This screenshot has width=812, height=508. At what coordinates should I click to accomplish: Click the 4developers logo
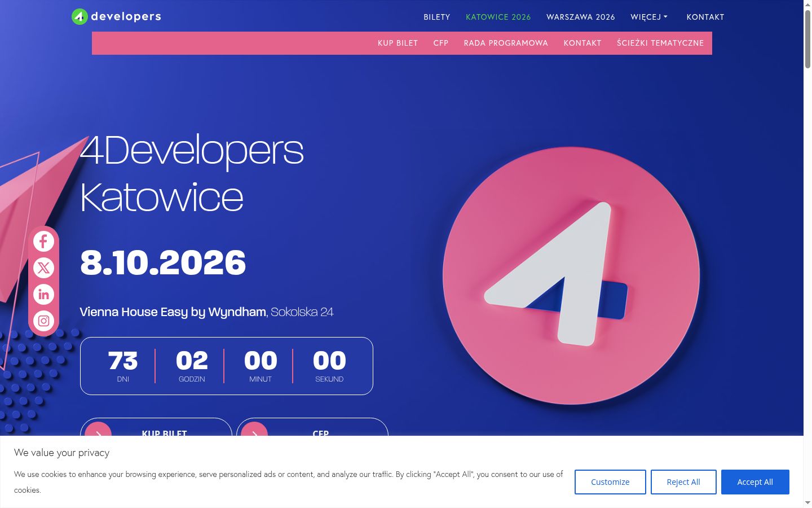(116, 16)
